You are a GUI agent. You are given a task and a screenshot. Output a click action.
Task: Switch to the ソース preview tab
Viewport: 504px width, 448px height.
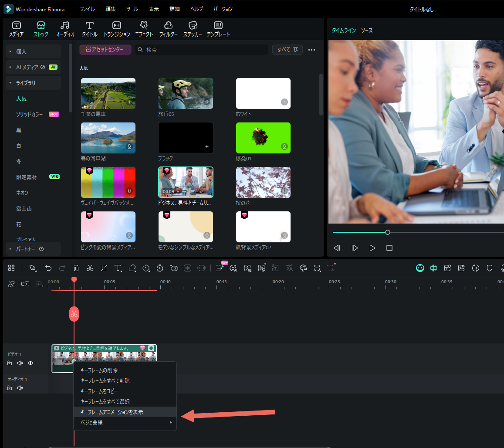366,31
